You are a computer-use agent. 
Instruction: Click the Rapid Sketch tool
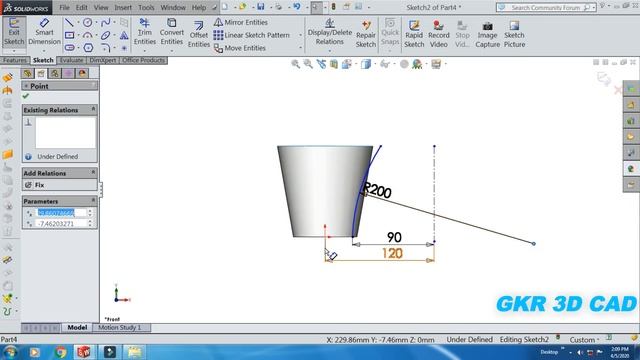pyautogui.click(x=414, y=34)
